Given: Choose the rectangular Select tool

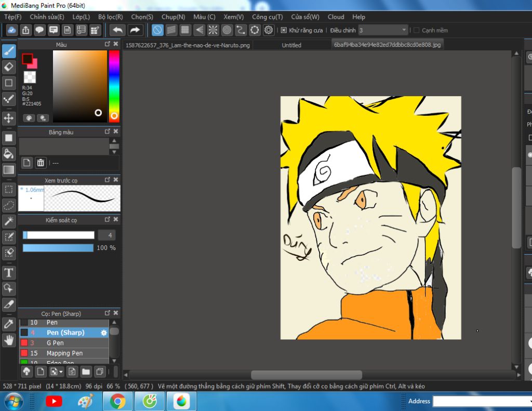Looking at the screenshot, I should pos(9,189).
